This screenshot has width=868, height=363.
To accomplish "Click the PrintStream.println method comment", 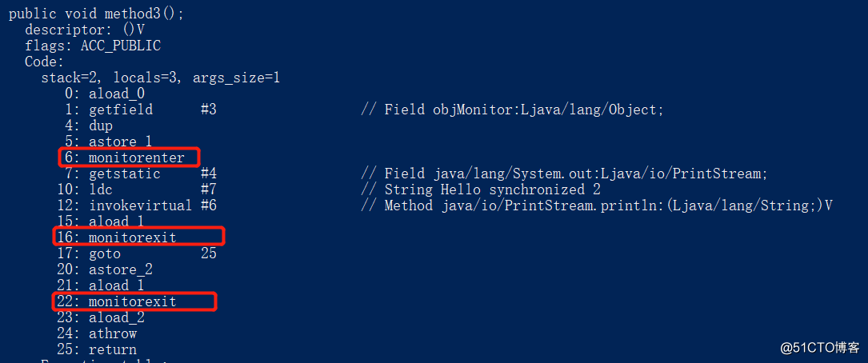I will coord(597,205).
